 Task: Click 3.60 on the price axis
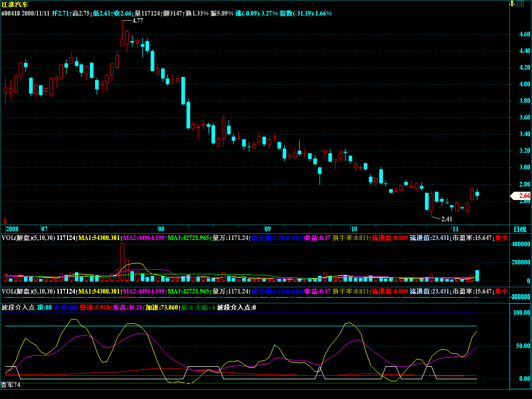[525, 117]
